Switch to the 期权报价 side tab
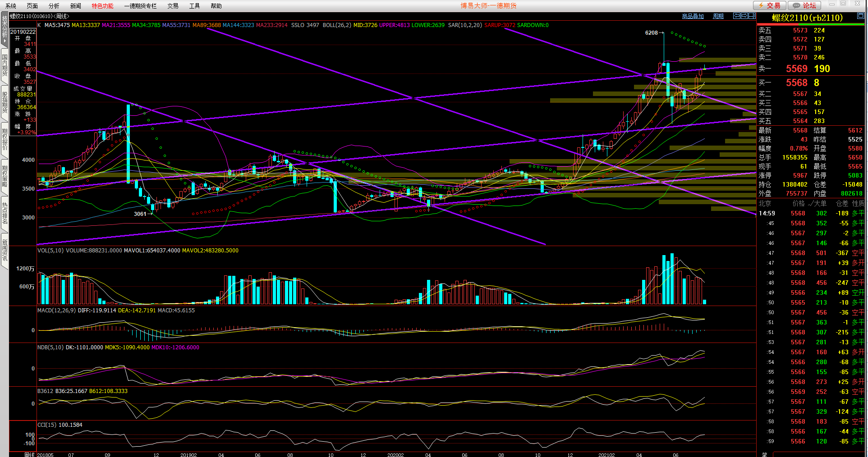Image resolution: width=868 pixels, height=457 pixels. point(5,139)
